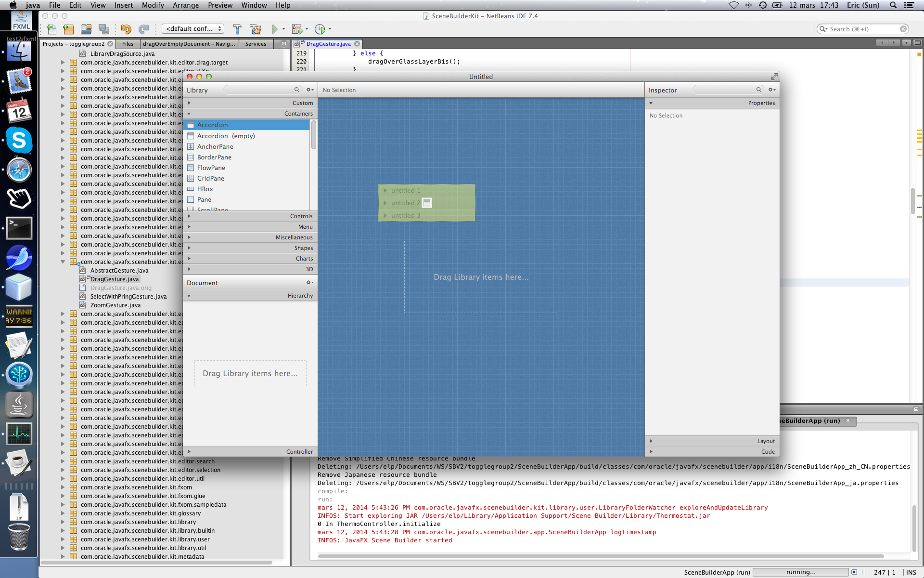This screenshot has height=578, width=924.
Task: Expand the Shapes library section
Action: coord(250,248)
